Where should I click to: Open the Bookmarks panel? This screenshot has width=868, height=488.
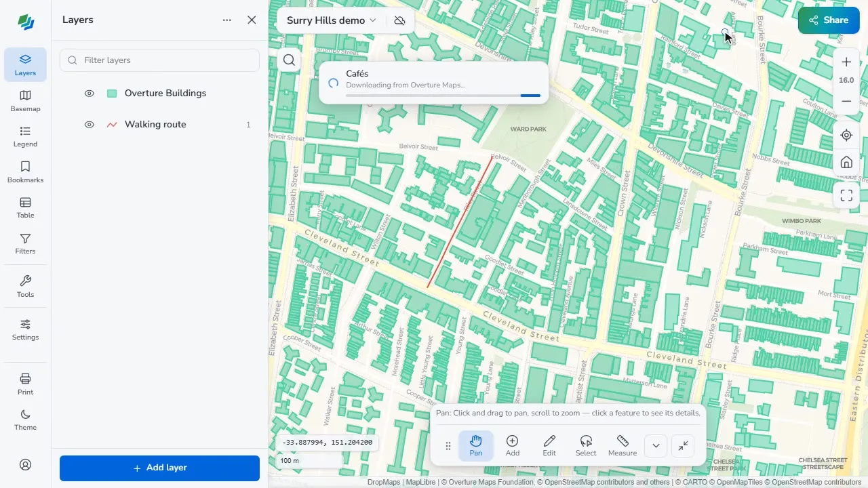[x=25, y=172]
